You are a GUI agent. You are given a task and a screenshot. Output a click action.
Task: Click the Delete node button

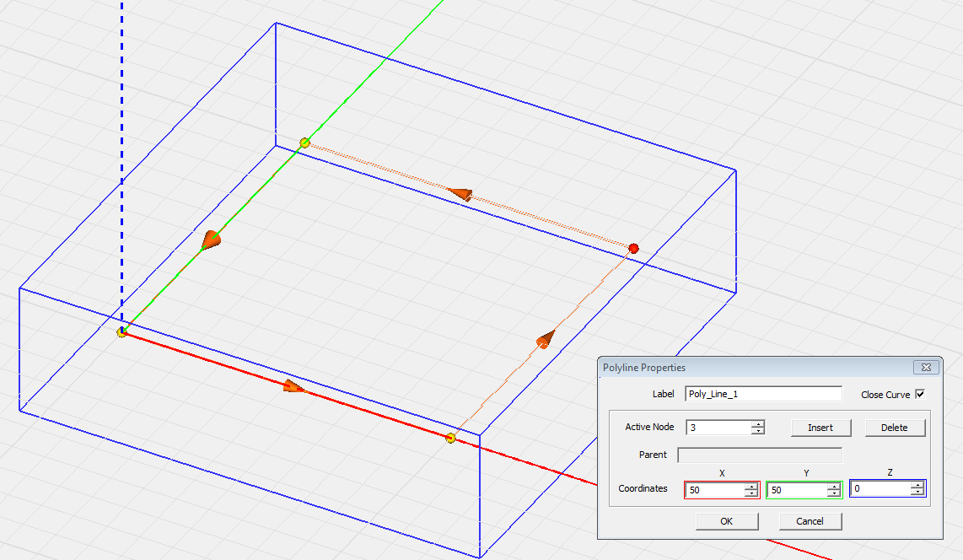tap(895, 428)
